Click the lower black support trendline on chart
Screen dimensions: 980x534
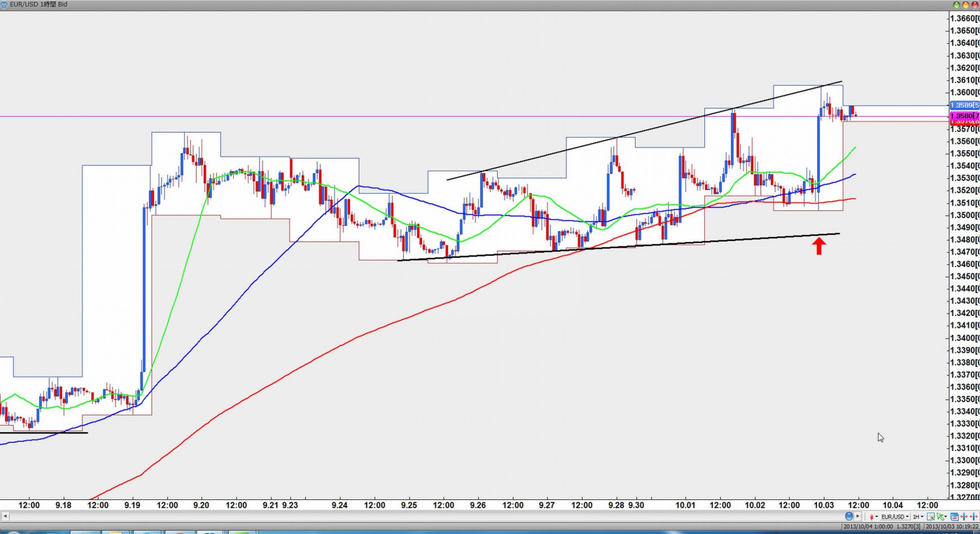tap(618, 247)
